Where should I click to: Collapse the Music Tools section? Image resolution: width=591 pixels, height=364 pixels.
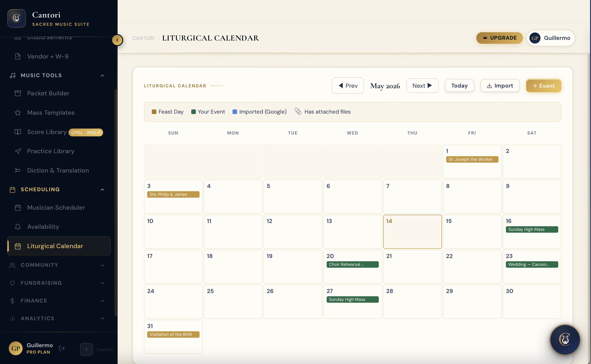click(102, 76)
